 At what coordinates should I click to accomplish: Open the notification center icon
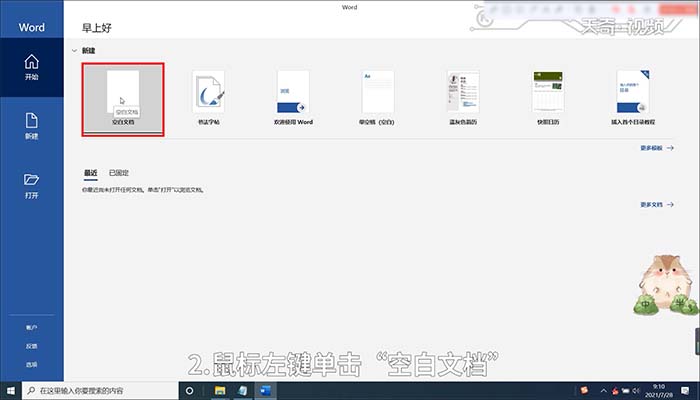685,391
